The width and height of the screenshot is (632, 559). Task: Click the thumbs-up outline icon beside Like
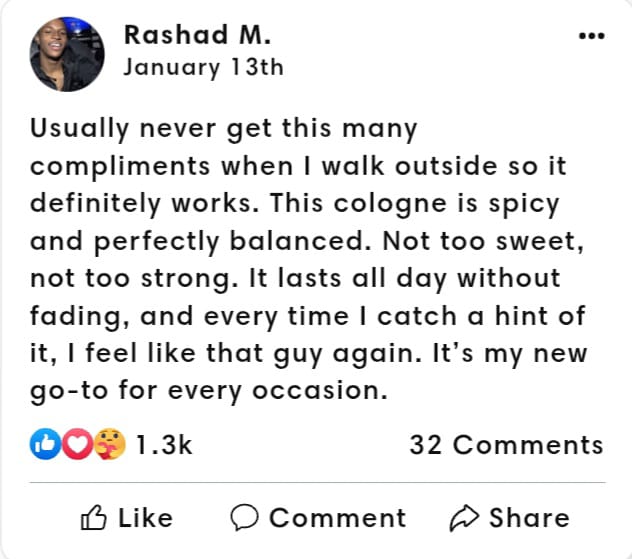point(93,517)
